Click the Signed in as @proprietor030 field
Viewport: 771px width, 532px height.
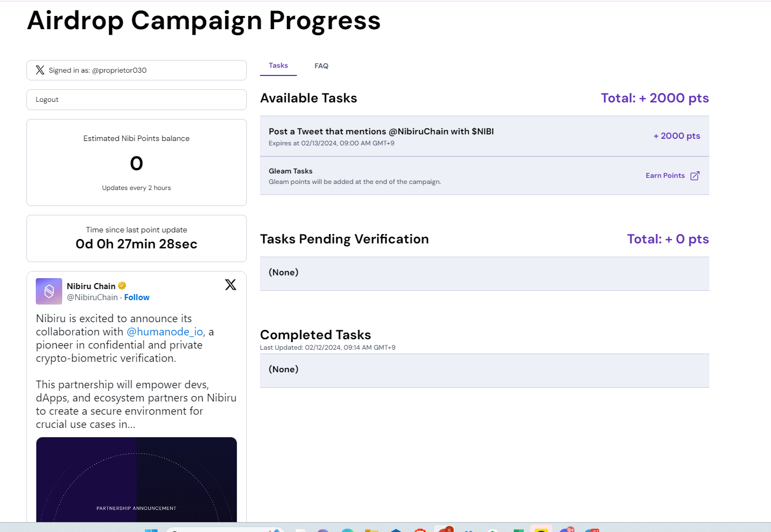point(137,70)
